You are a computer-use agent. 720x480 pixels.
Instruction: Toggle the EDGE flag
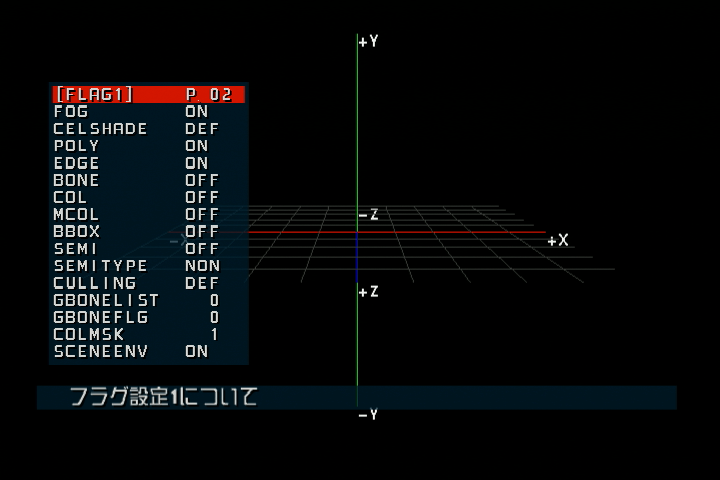click(x=149, y=163)
